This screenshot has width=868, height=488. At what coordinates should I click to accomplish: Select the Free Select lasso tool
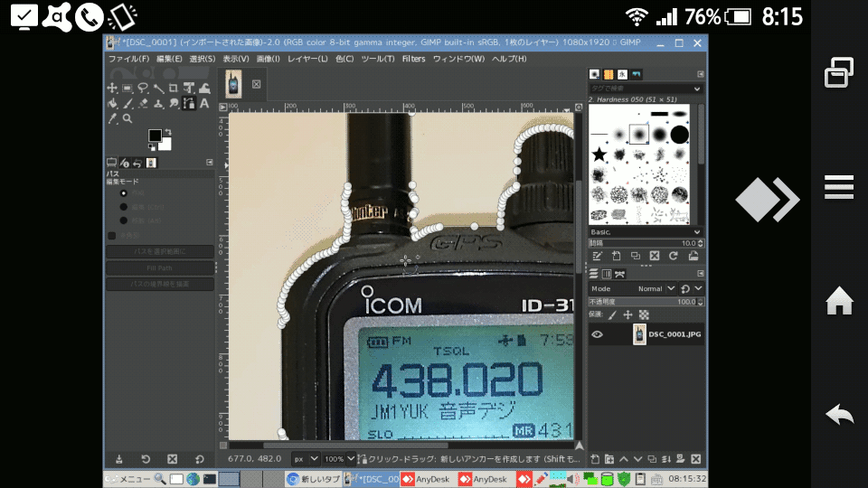[x=143, y=88]
